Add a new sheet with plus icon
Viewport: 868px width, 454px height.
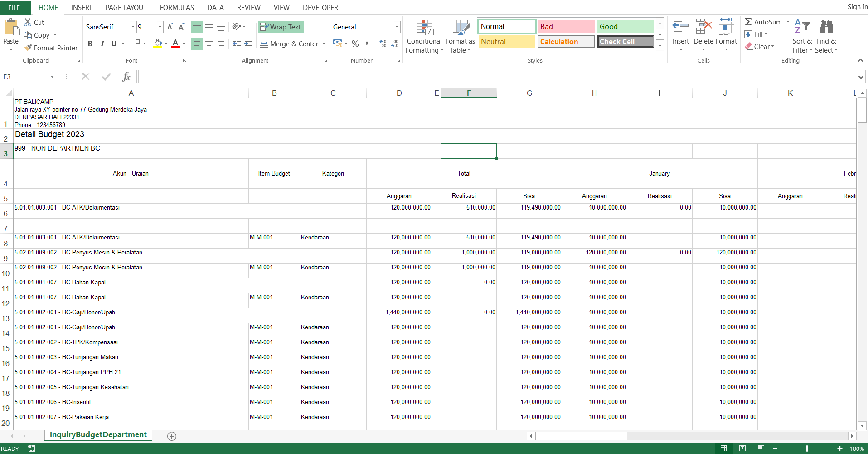pyautogui.click(x=172, y=436)
